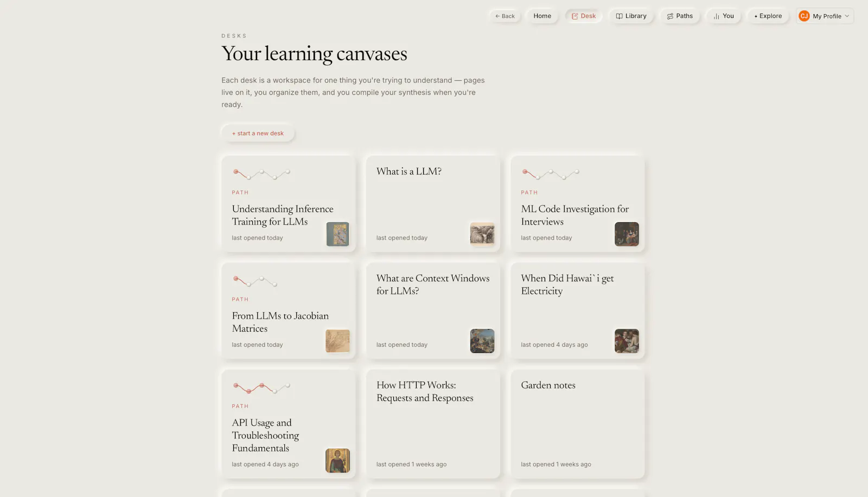Open When Did Hawai`i get Electricity desk
This screenshot has width=868, height=497.
(x=577, y=311)
